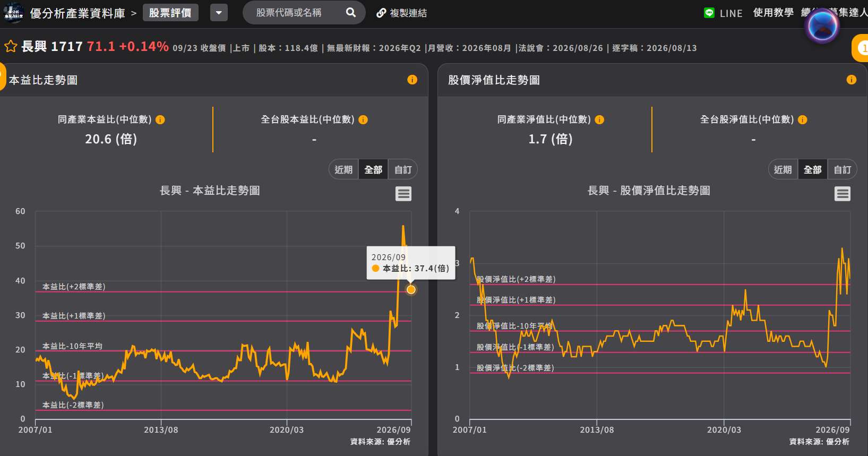Click info icon beside 同產業淨值比(中位數)
Image resolution: width=868 pixels, height=456 pixels.
(599, 120)
